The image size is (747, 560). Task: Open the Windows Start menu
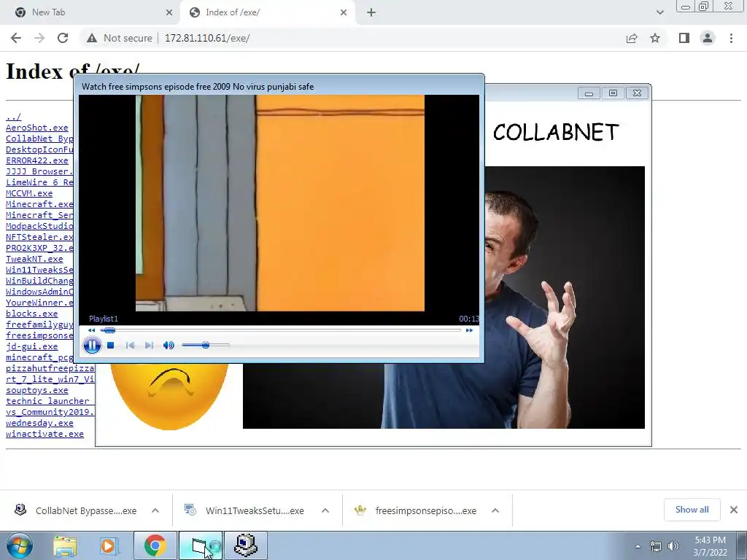click(18, 545)
